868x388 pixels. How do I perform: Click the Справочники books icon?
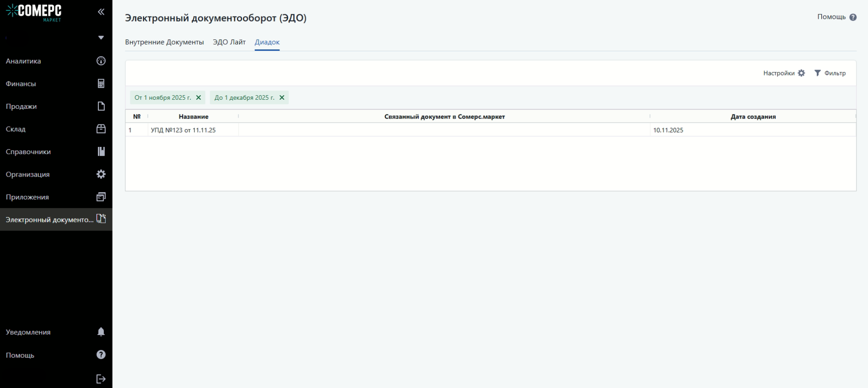(x=101, y=151)
